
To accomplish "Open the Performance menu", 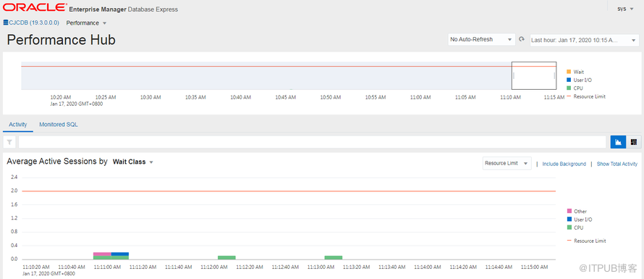I will (86, 23).
